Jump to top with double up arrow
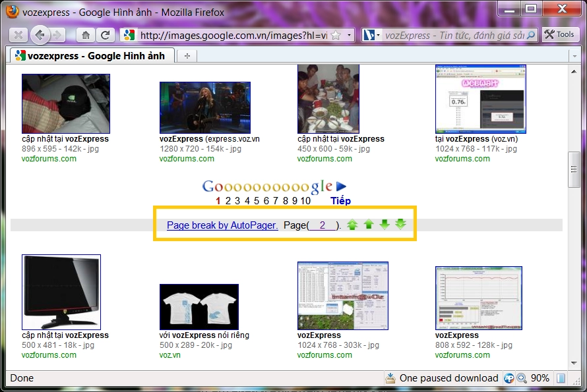 click(x=352, y=225)
